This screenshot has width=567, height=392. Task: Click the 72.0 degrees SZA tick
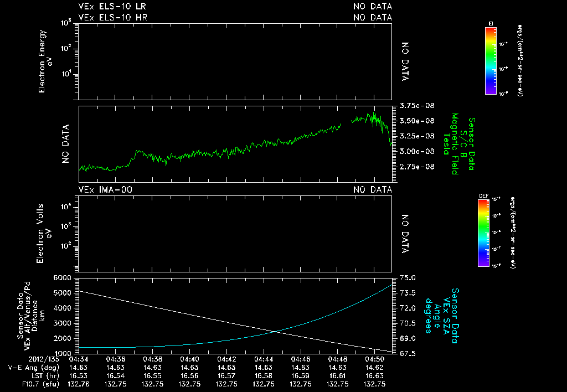coord(408,308)
